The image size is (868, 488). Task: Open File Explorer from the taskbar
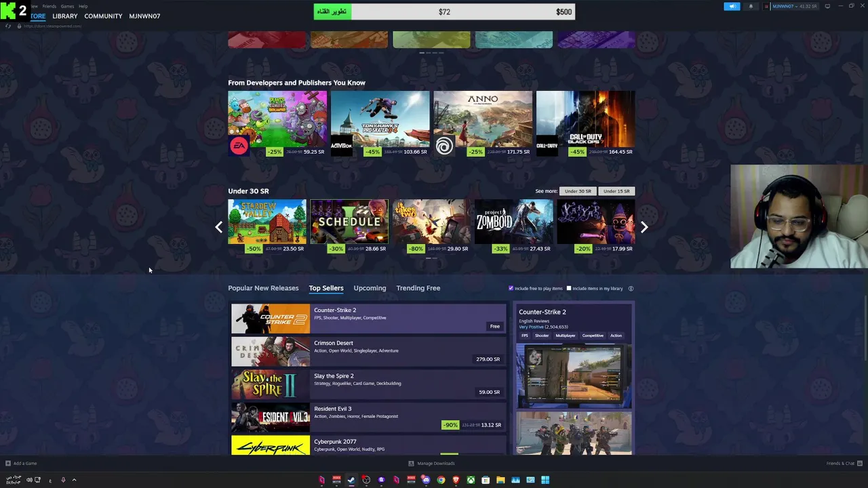(x=500, y=480)
